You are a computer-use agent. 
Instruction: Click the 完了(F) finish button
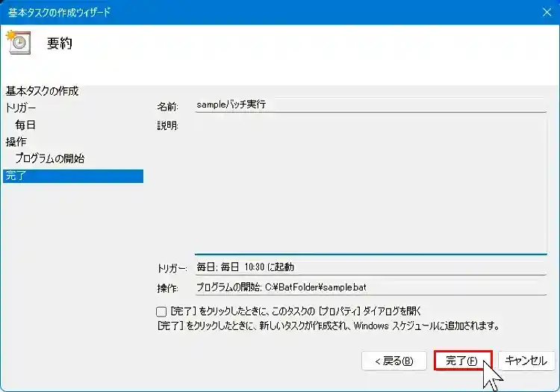click(463, 361)
